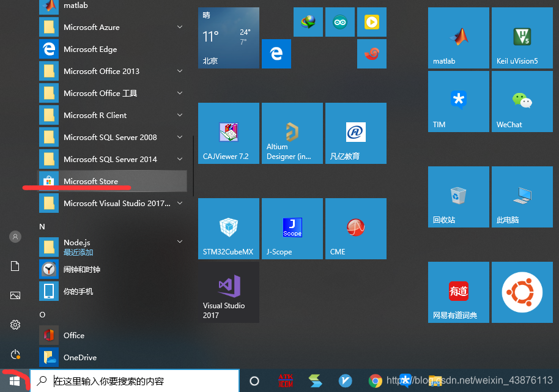Launch Google Chrome from the taskbar
Viewport: 559px width, 392px height.
click(x=375, y=381)
